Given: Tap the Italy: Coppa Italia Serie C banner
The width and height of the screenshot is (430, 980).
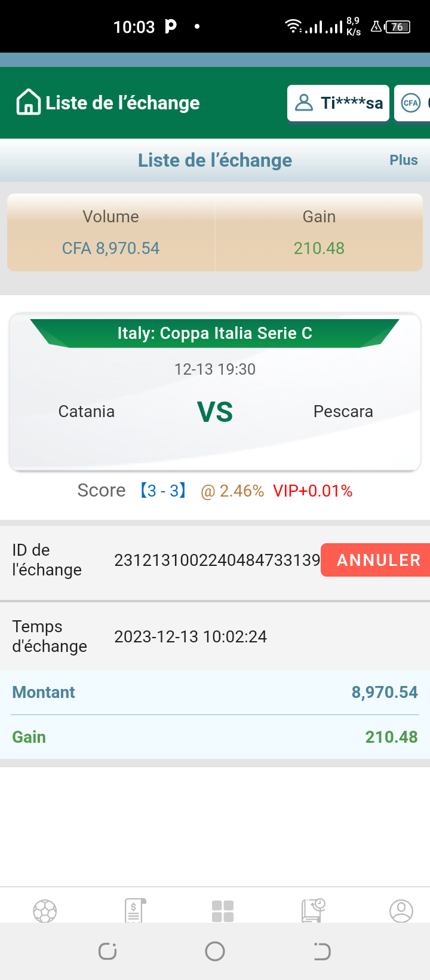Looking at the screenshot, I should click(215, 333).
